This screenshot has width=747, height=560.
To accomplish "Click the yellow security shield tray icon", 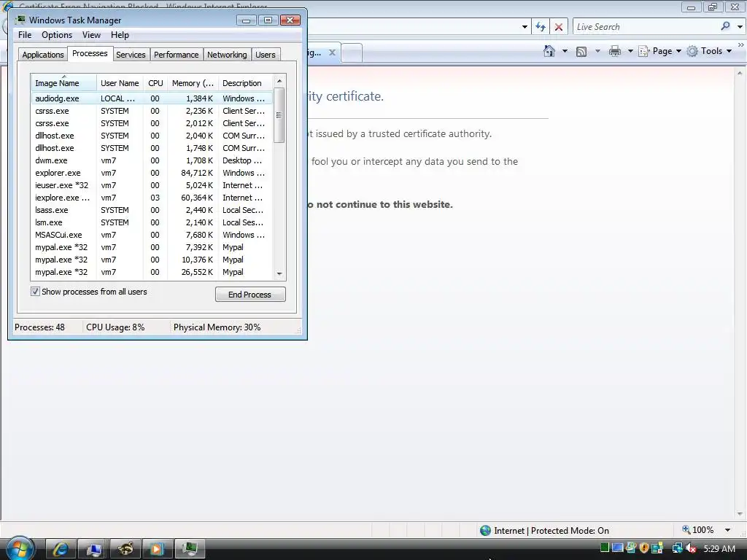I will [x=644, y=548].
